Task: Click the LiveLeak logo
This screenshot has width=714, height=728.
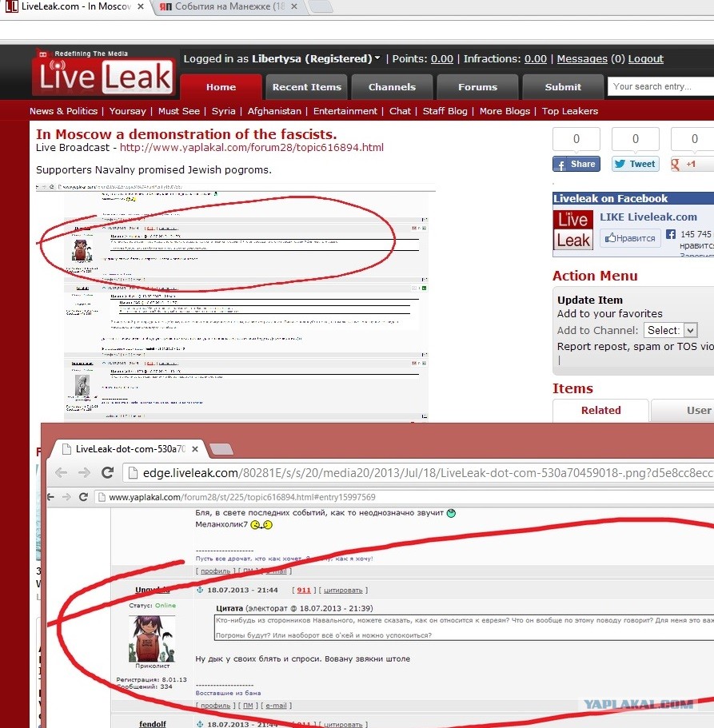Action: click(x=104, y=72)
